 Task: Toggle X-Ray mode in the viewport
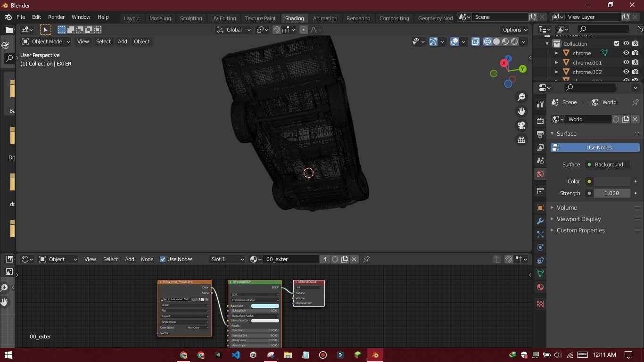[475, 41]
